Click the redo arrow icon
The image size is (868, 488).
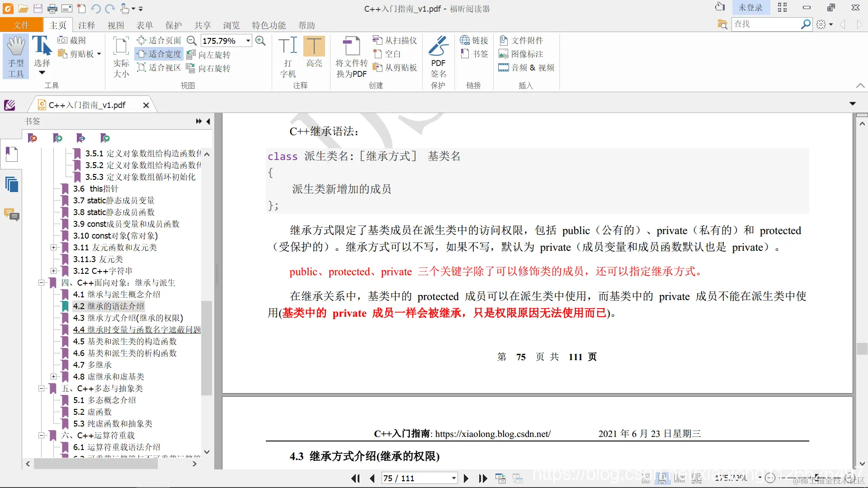click(110, 9)
